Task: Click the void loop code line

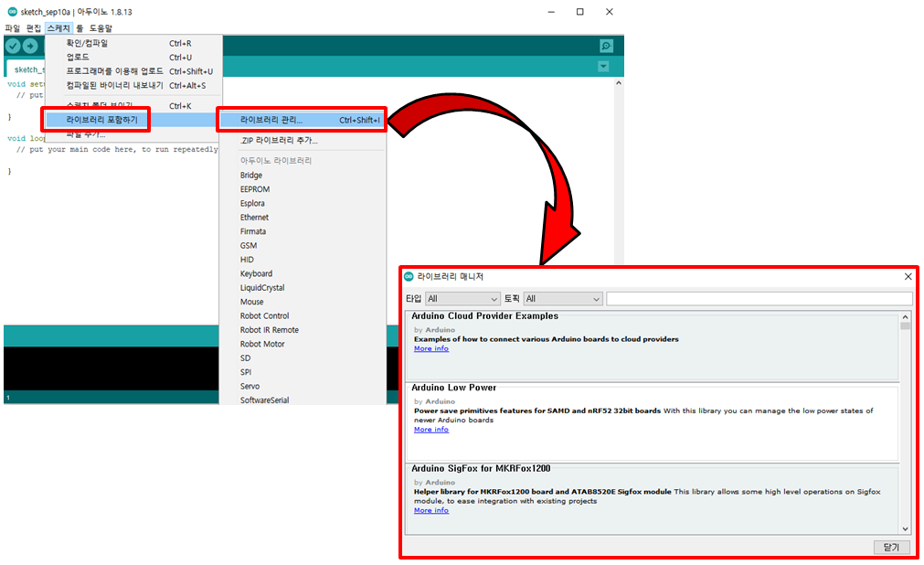Action: [27, 139]
